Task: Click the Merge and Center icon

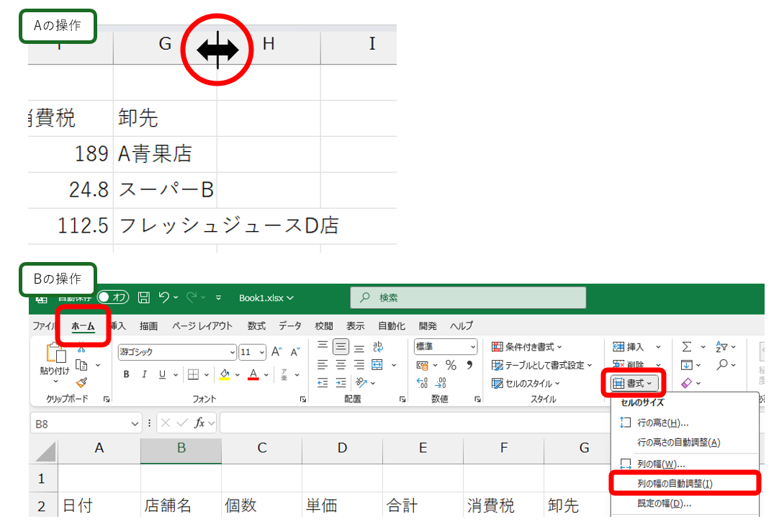Action: point(377,365)
